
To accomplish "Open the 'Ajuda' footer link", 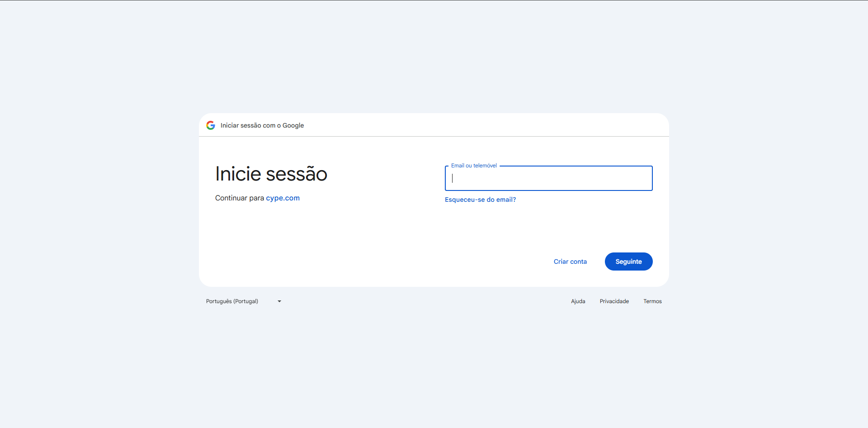I will tap(578, 301).
